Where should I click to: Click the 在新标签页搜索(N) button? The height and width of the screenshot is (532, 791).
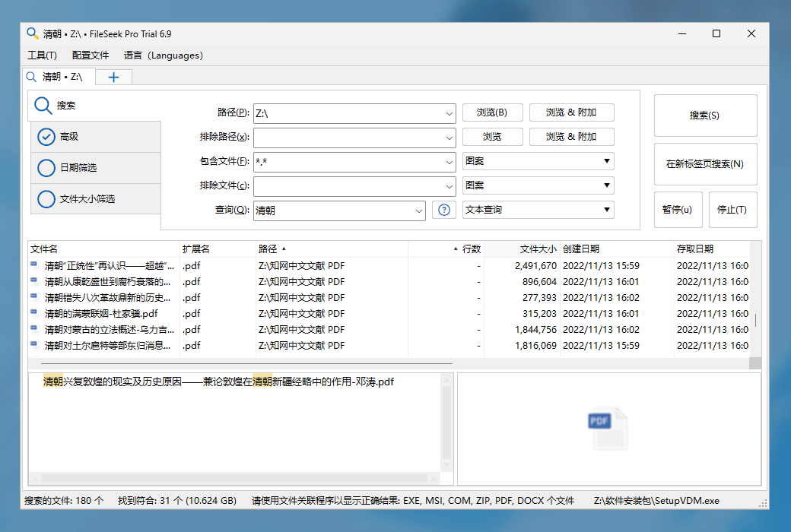[x=705, y=164]
